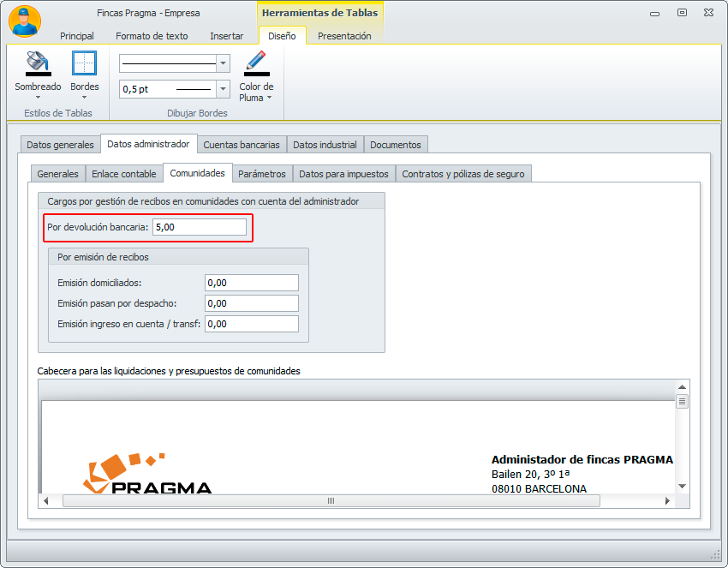Click the Bordes table borders icon
This screenshot has height=568, width=728.
84,63
